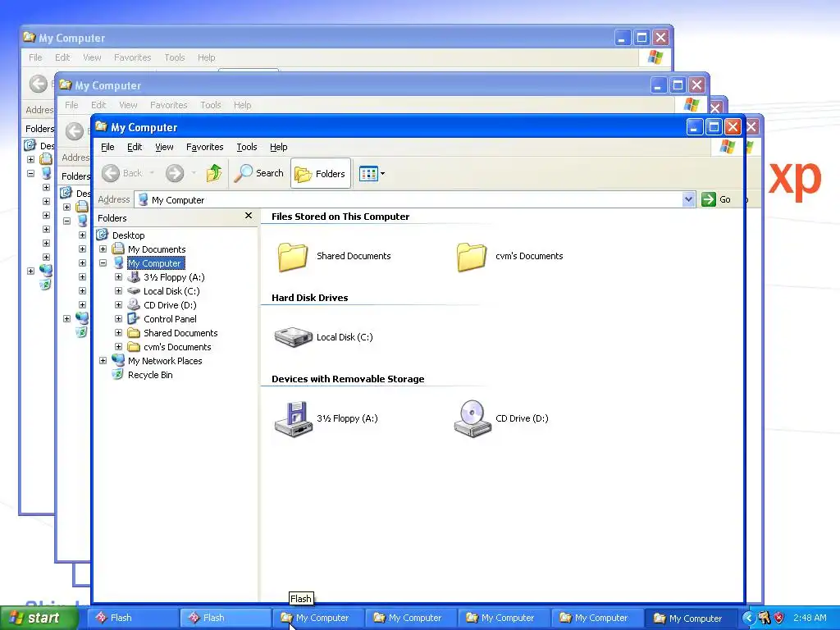Select the CD Drive (D:) disc icon
The image size is (840, 630).
(x=472, y=418)
